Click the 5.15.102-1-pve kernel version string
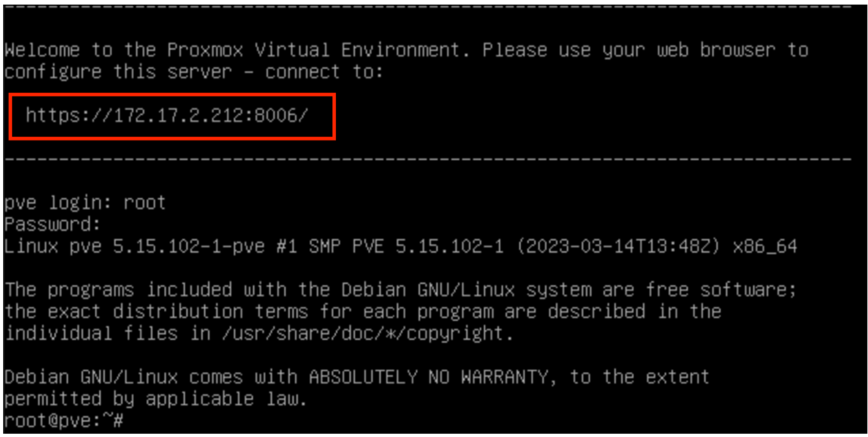The height and width of the screenshot is (437, 868). coord(188,247)
